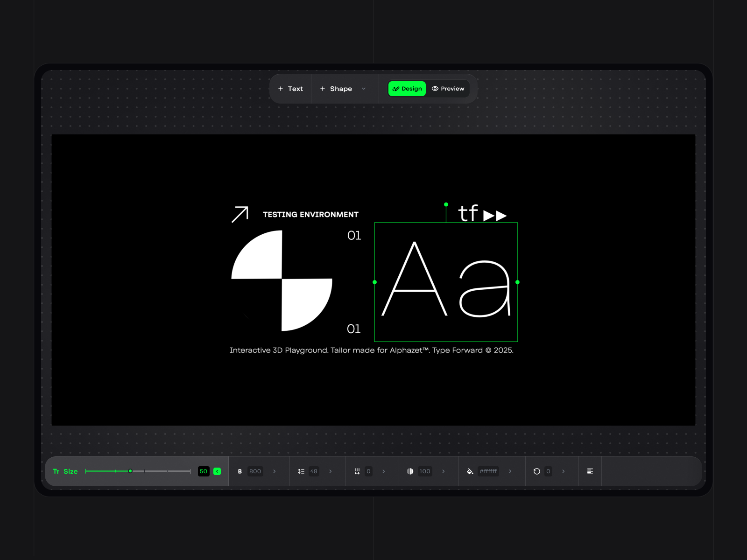Click the fill color bucket icon

(x=470, y=471)
